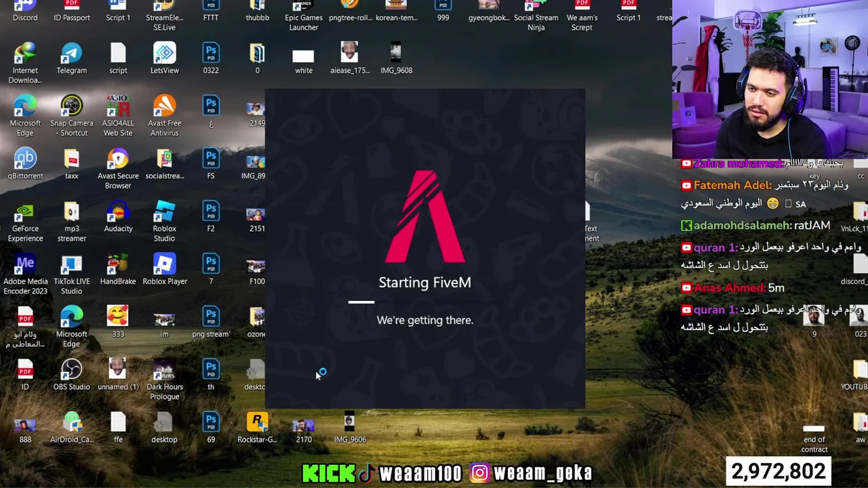The image size is (868, 488).
Task: Select the aiease_175 image thumbnail
Action: (x=350, y=58)
